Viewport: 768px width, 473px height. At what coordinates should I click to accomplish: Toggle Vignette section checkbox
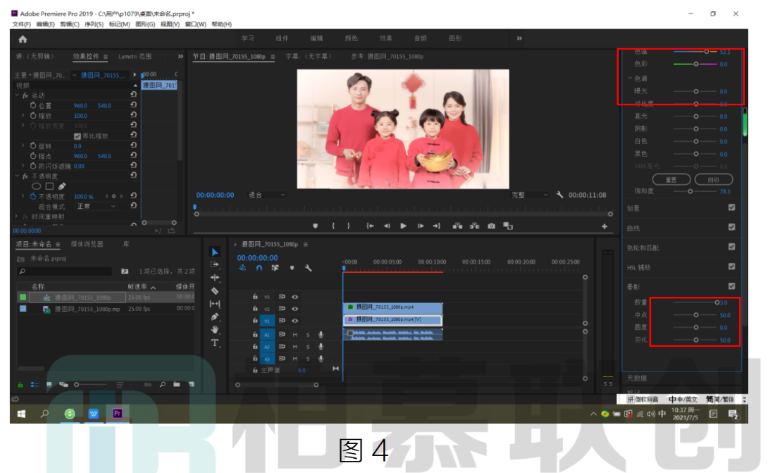[x=732, y=286]
